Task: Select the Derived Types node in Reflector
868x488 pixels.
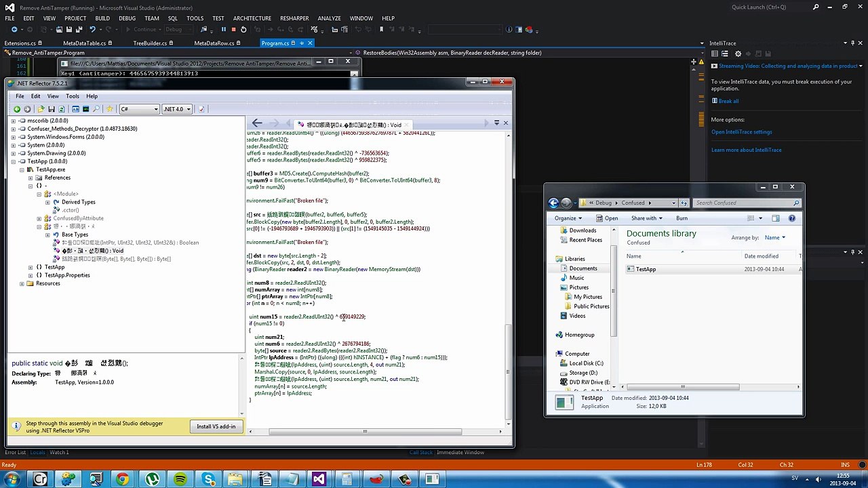Action: (x=78, y=202)
